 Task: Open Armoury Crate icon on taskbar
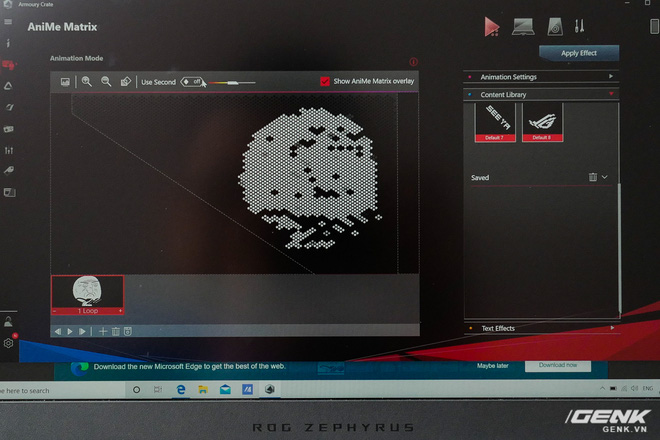click(x=270, y=389)
